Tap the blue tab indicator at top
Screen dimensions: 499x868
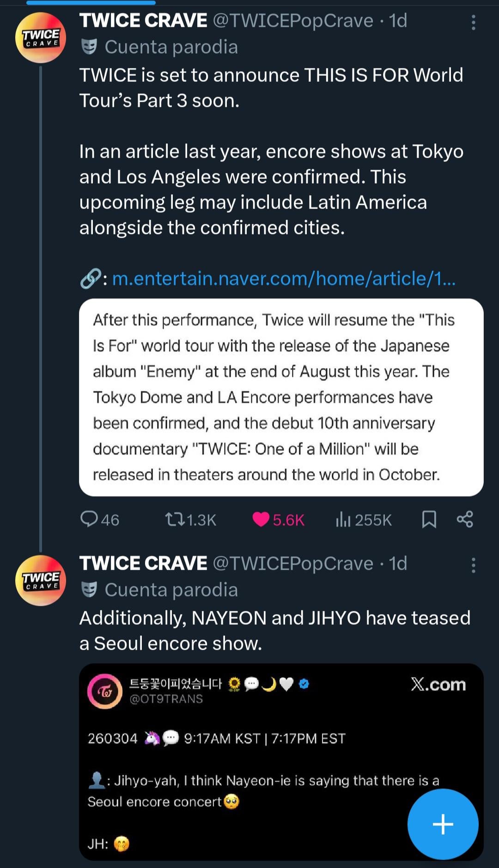91,2
